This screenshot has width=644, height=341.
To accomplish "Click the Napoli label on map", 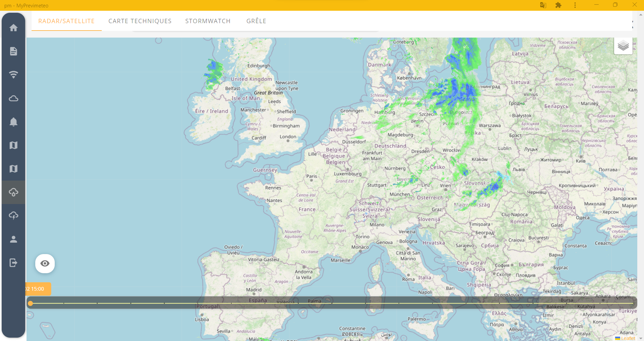I will click(x=425, y=292).
